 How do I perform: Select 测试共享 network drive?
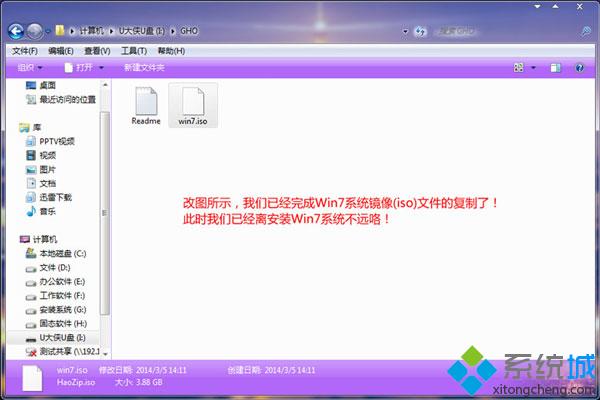click(63, 351)
